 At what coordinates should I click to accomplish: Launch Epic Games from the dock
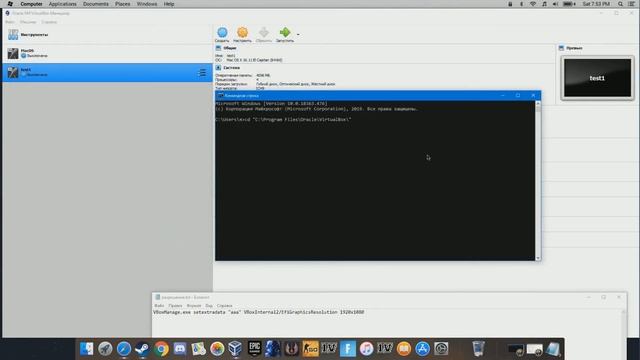(x=254, y=348)
